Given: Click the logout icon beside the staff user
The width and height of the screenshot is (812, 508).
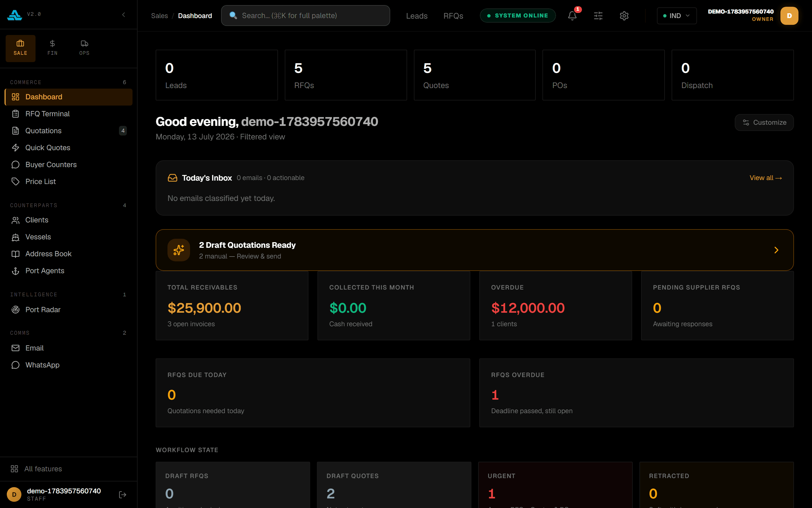Looking at the screenshot, I should (x=122, y=494).
